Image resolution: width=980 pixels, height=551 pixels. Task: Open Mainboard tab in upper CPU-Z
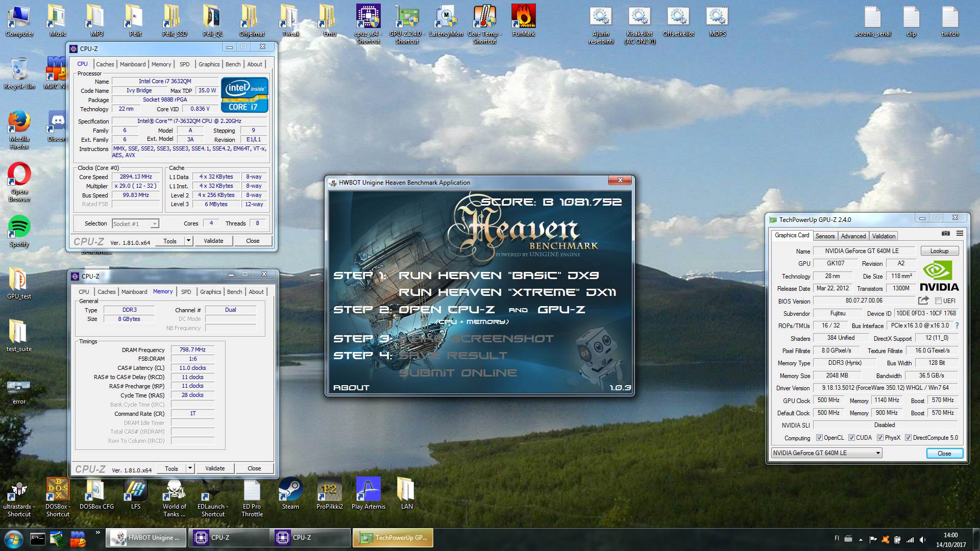tap(133, 64)
